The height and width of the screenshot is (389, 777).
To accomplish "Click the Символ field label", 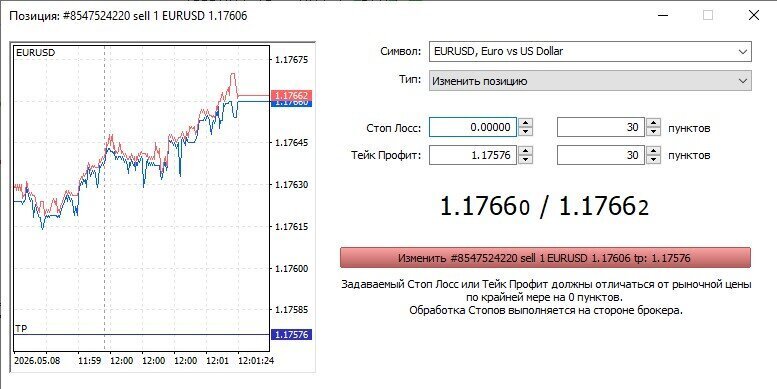I will click(x=401, y=51).
